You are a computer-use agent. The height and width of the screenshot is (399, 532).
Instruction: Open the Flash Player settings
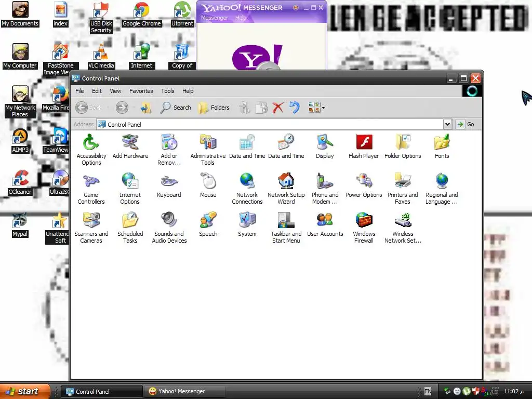click(364, 147)
